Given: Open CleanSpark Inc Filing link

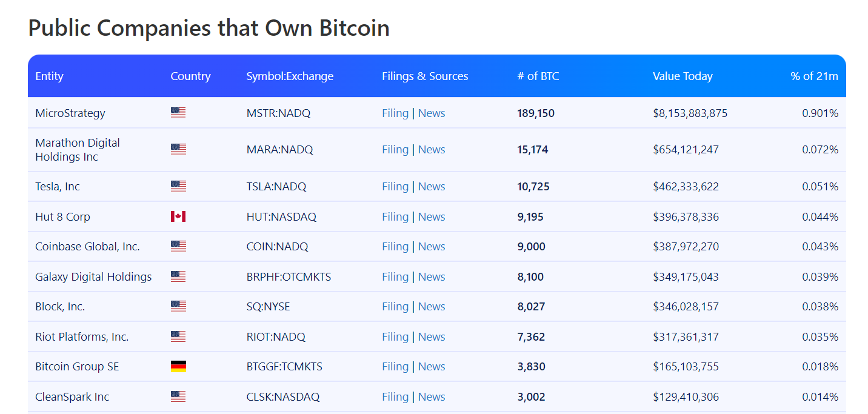Looking at the screenshot, I should coord(395,397).
